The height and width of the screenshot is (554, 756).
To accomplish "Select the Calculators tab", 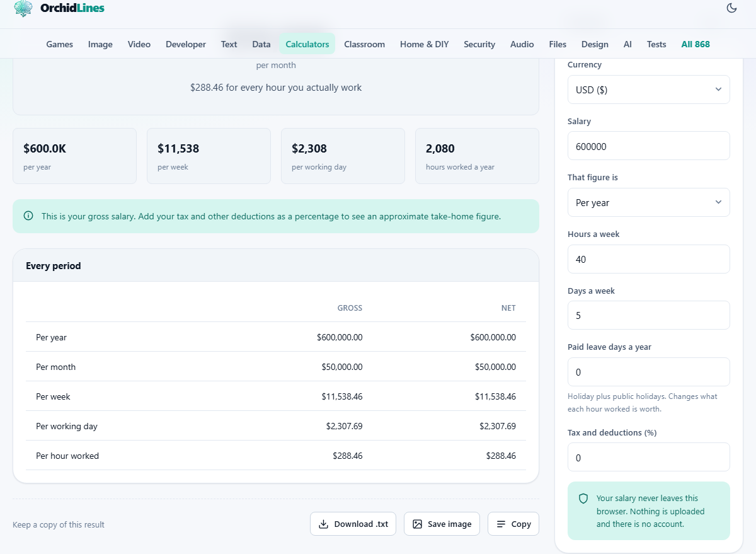I will tap(307, 44).
